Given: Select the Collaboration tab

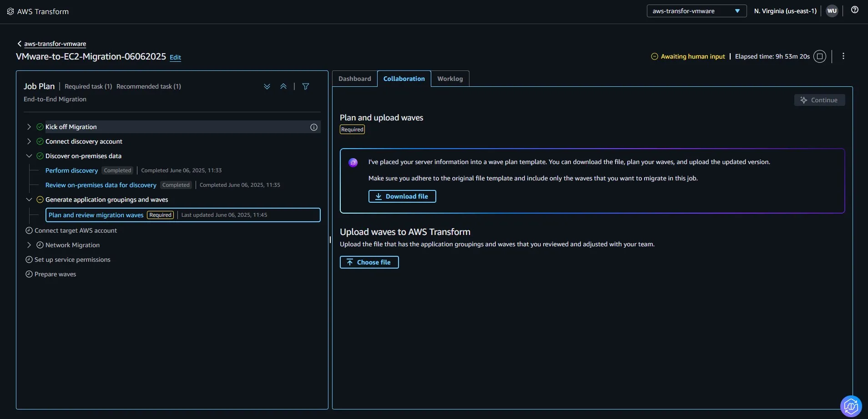Looking at the screenshot, I should pos(404,79).
